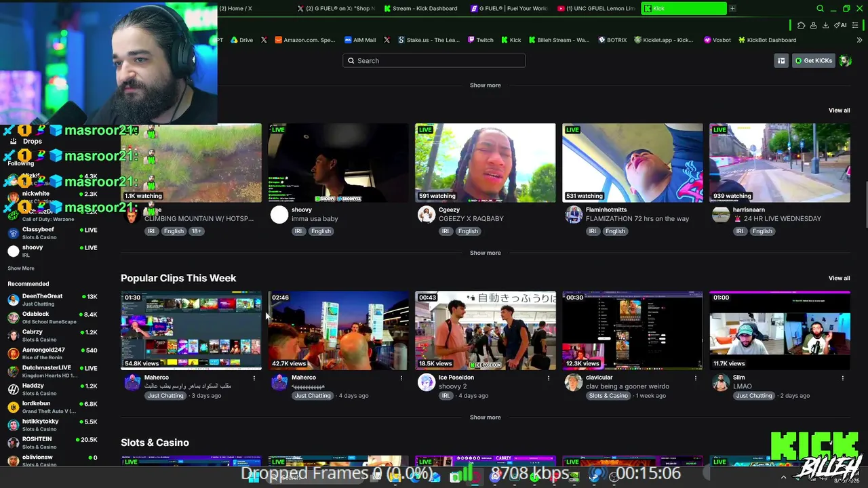Play the Ice Poseidon shoovy 2 clip
Image resolution: width=868 pixels, height=488 pixels.
pyautogui.click(x=486, y=331)
